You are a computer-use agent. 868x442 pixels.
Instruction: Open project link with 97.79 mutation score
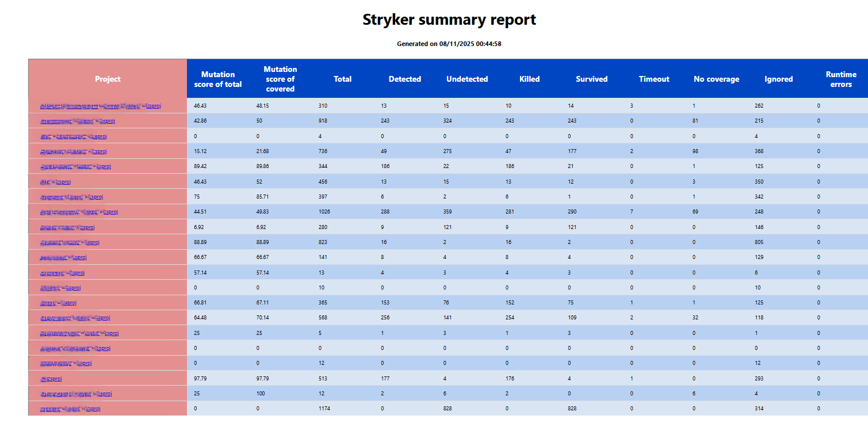click(x=51, y=379)
